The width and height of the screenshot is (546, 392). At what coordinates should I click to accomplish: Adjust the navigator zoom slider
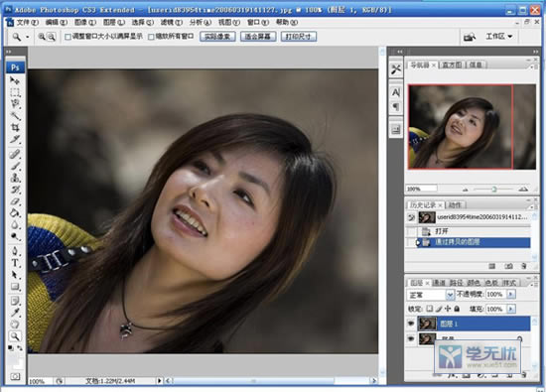pos(493,189)
